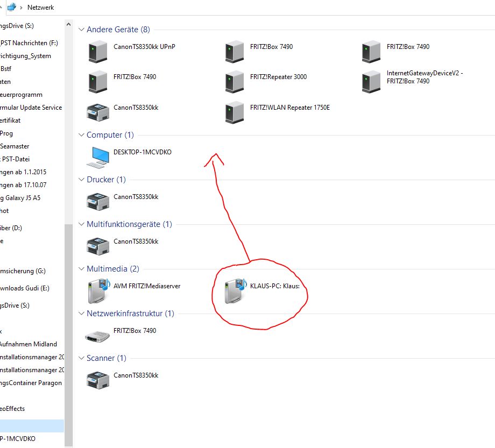Collapse the Multimedia (2) group
Screen dimensions: 495x448
click(81, 268)
